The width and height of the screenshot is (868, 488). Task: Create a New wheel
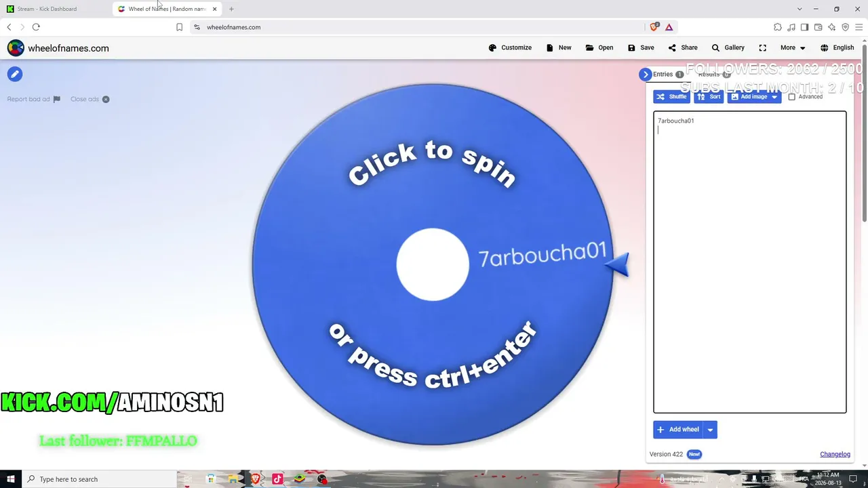[x=558, y=48]
